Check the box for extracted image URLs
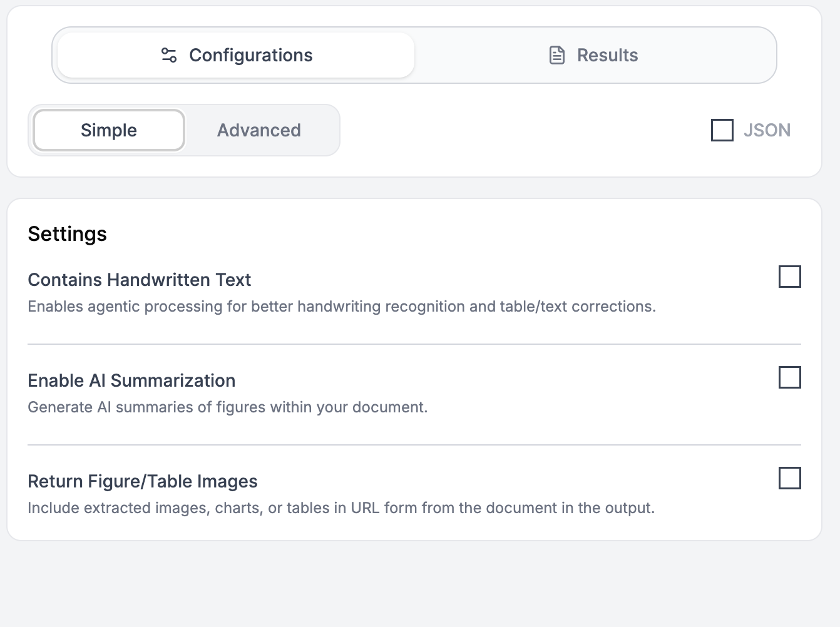The image size is (840, 627). click(791, 478)
